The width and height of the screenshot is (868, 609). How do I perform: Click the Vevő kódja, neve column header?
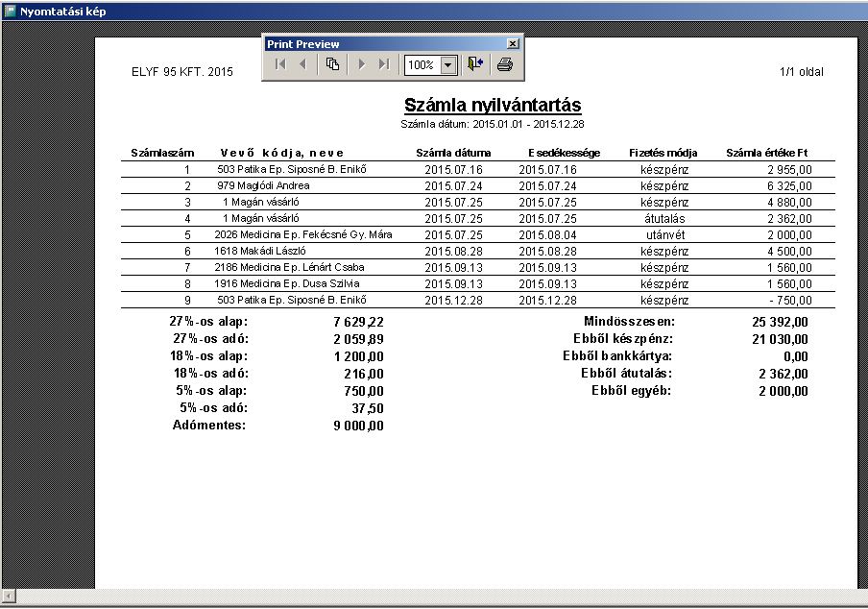tap(281, 153)
